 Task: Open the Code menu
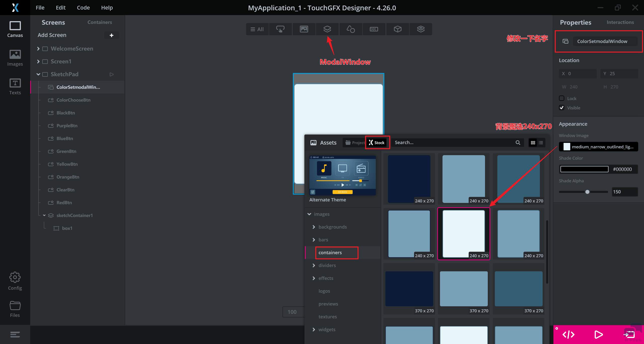83,8
